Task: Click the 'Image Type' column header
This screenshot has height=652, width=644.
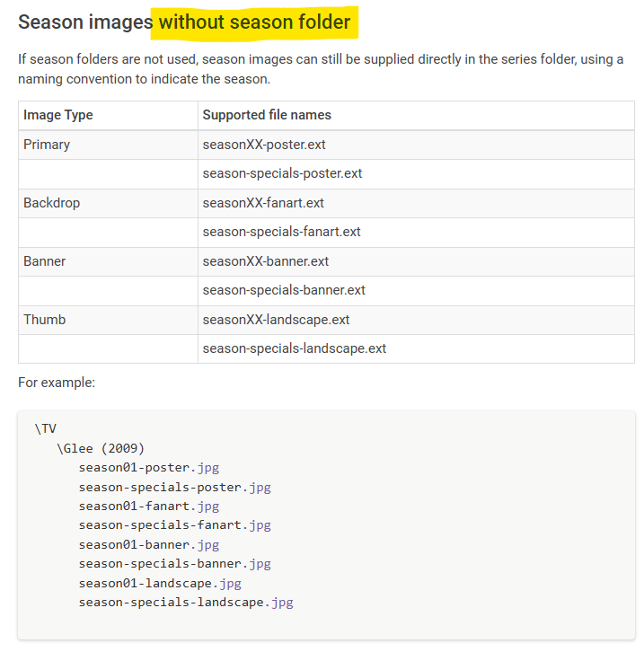Action: 58,115
